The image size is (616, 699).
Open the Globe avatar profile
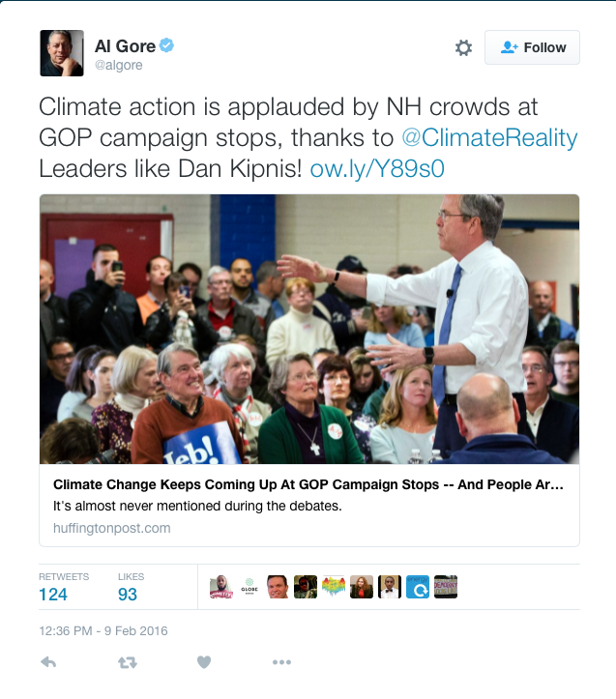pos(249,587)
